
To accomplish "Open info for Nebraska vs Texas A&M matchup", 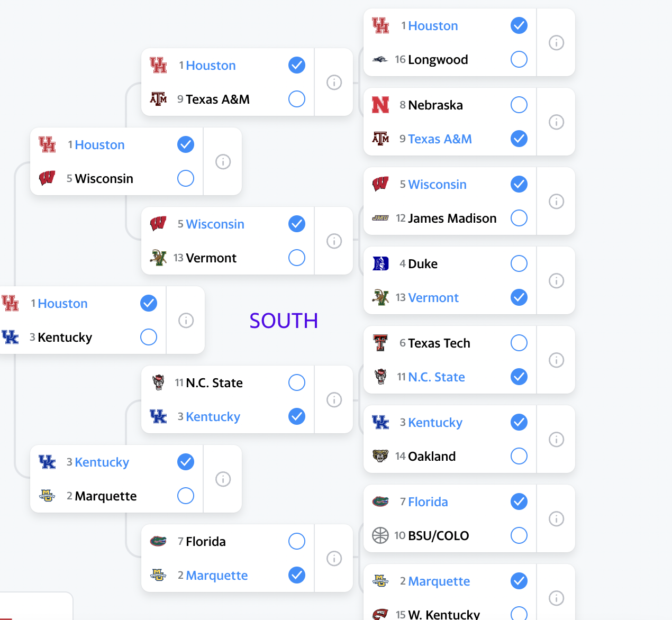I will click(556, 122).
